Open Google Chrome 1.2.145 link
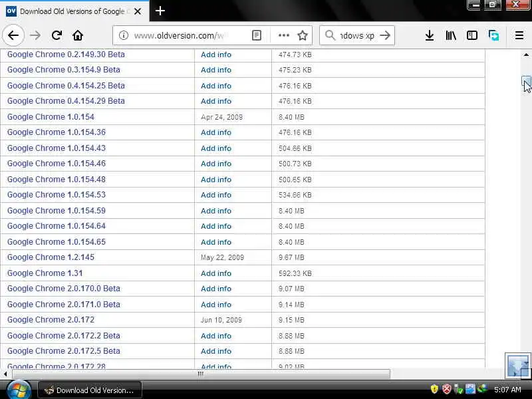532x399 pixels. pyautogui.click(x=51, y=257)
